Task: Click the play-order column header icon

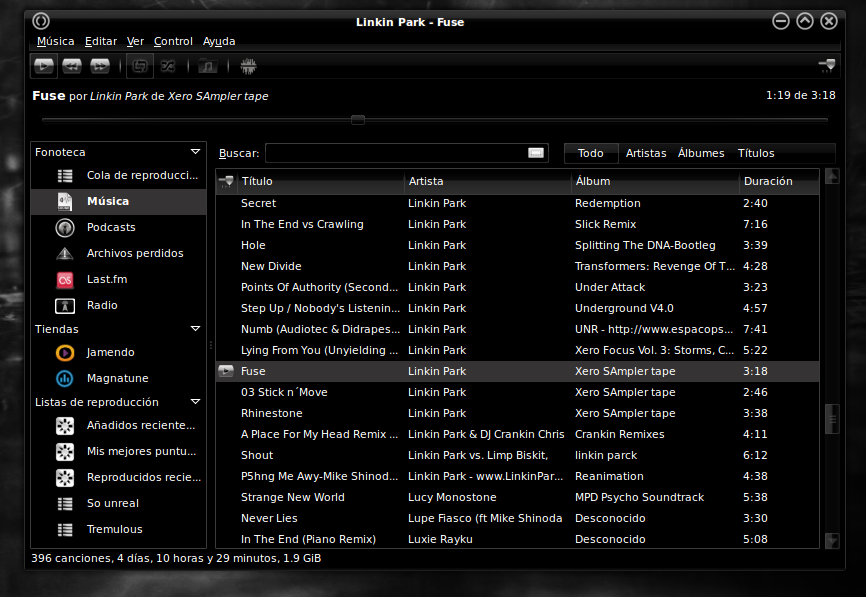Action: [226, 181]
